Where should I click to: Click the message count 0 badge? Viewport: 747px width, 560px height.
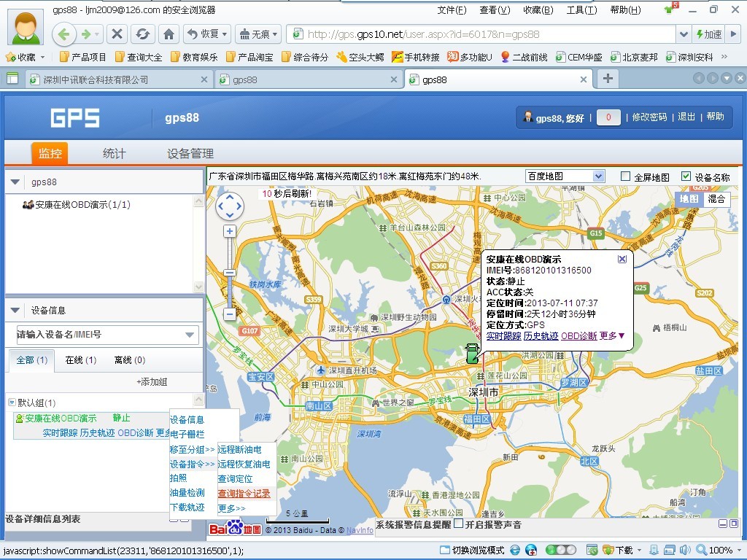[x=608, y=117]
